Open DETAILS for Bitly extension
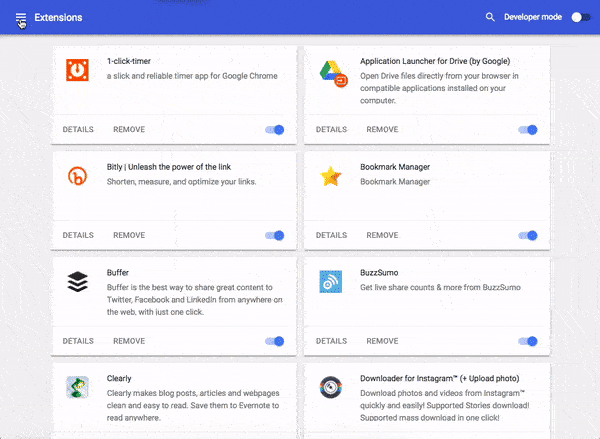This screenshot has height=439, width=600. click(x=78, y=235)
